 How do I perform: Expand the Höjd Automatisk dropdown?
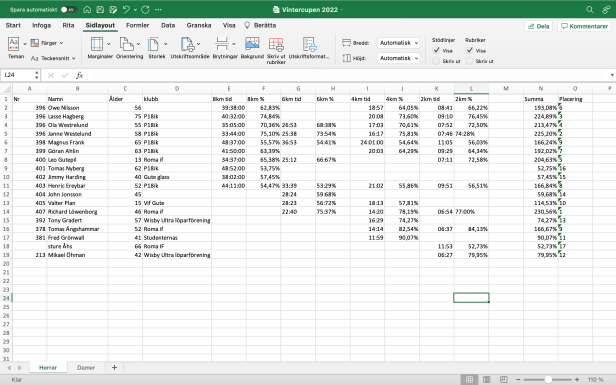pos(398,58)
